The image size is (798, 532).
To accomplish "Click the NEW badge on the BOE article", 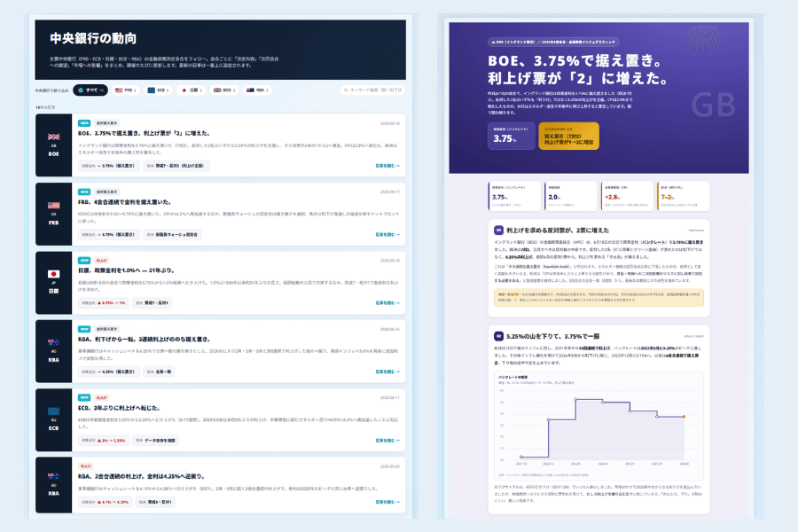I will [x=84, y=123].
